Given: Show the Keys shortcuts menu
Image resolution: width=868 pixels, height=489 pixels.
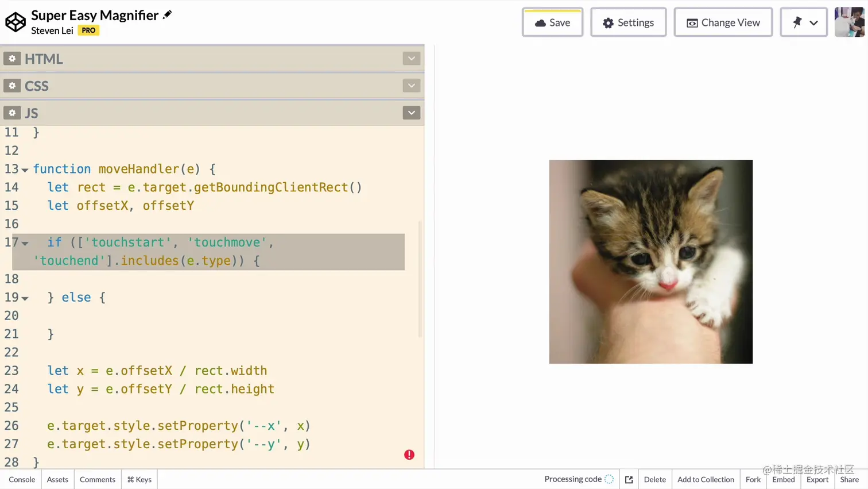Looking at the screenshot, I should (139, 479).
